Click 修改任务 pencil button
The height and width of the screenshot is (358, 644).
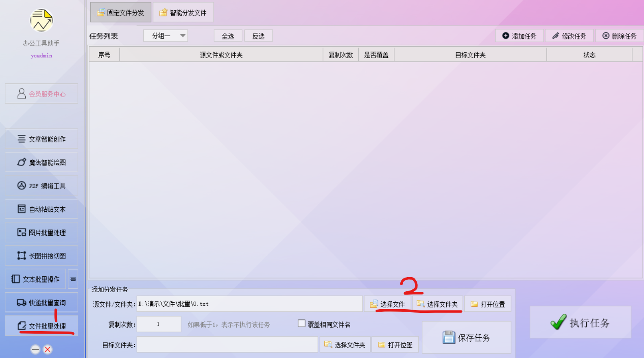[x=569, y=36]
